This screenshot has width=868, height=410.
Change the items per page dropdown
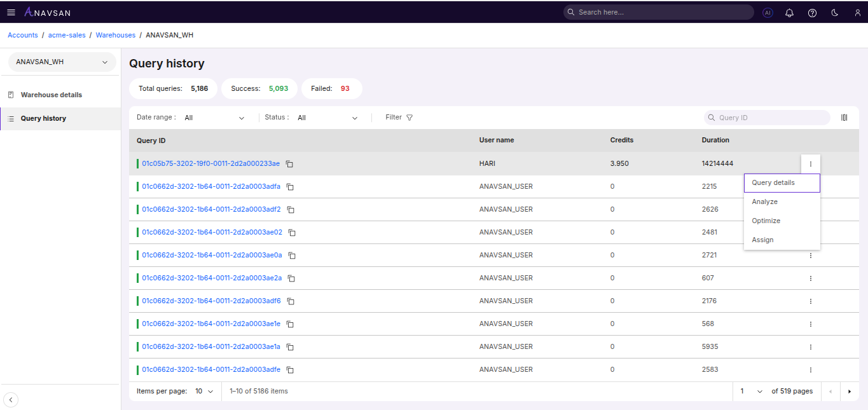[204, 392]
